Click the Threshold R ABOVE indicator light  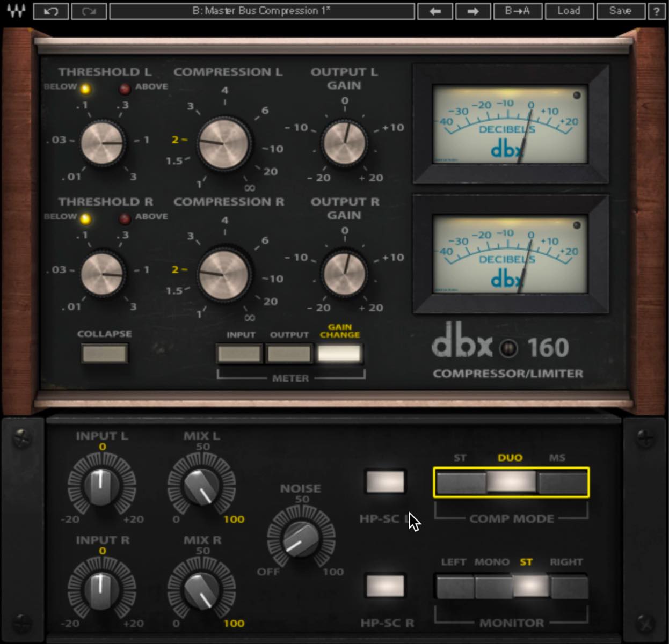(x=125, y=218)
